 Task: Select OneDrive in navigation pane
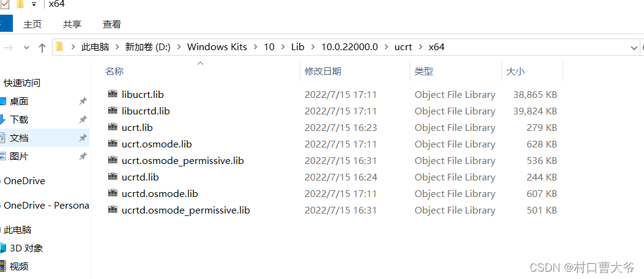(x=24, y=180)
